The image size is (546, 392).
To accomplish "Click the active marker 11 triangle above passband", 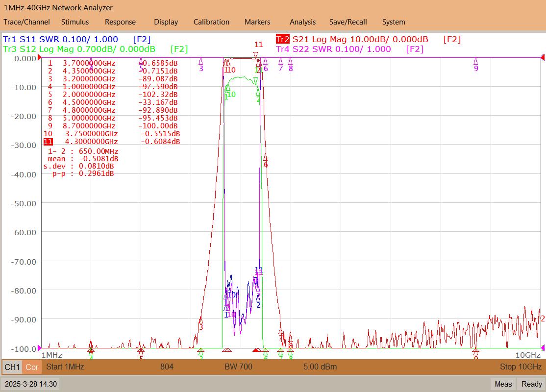I will click(255, 55).
